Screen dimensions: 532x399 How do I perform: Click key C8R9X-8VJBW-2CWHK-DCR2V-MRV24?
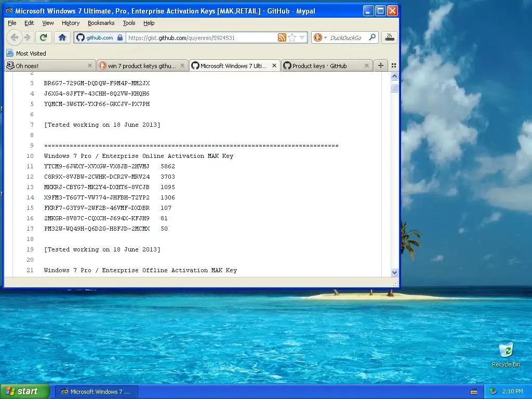click(97, 177)
